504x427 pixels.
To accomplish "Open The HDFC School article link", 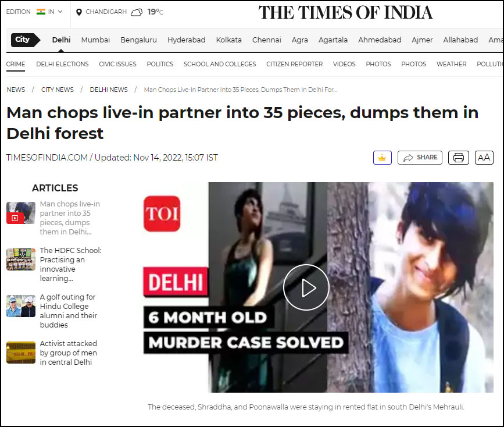I will tap(71, 264).
